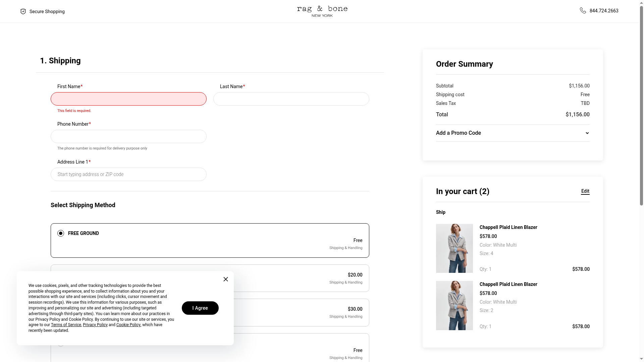Open size 2 blazer thumbnail image
The image size is (644, 362).
pos(454,305)
